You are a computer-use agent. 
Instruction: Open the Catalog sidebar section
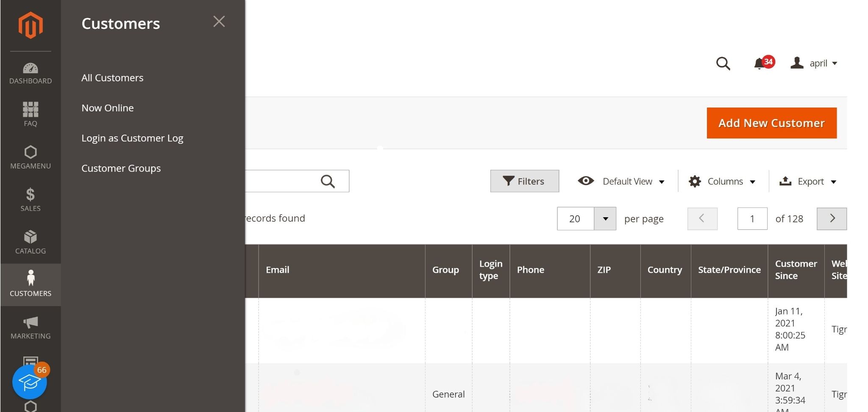point(31,242)
